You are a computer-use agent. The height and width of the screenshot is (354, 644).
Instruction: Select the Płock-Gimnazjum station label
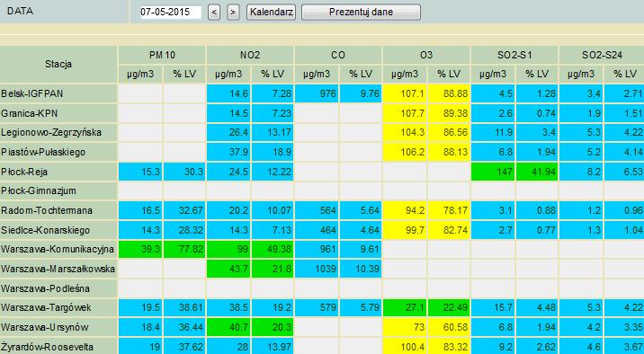[58, 191]
